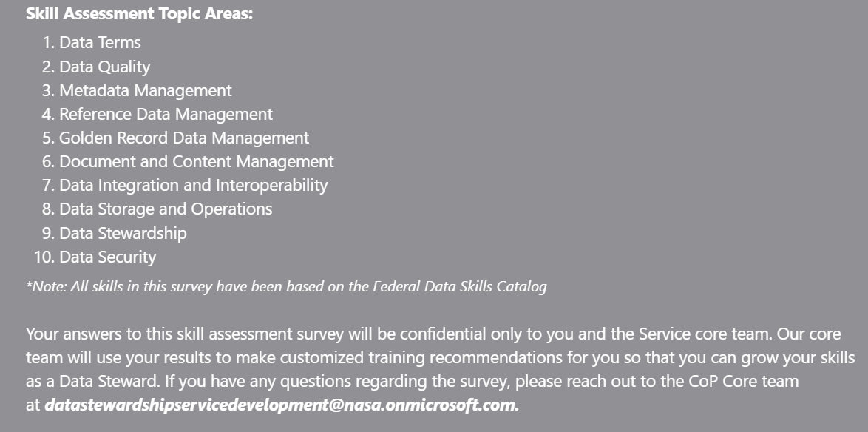Click the datastewardshipservicedevelopment@nasa.onmicrosoft.com email link
This screenshot has height=432, width=868.
coord(282,405)
